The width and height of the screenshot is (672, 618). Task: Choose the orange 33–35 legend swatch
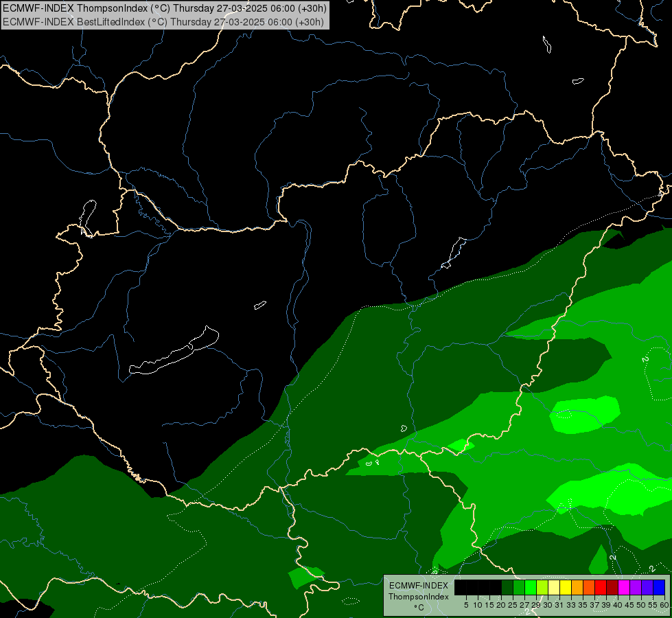tap(577, 587)
